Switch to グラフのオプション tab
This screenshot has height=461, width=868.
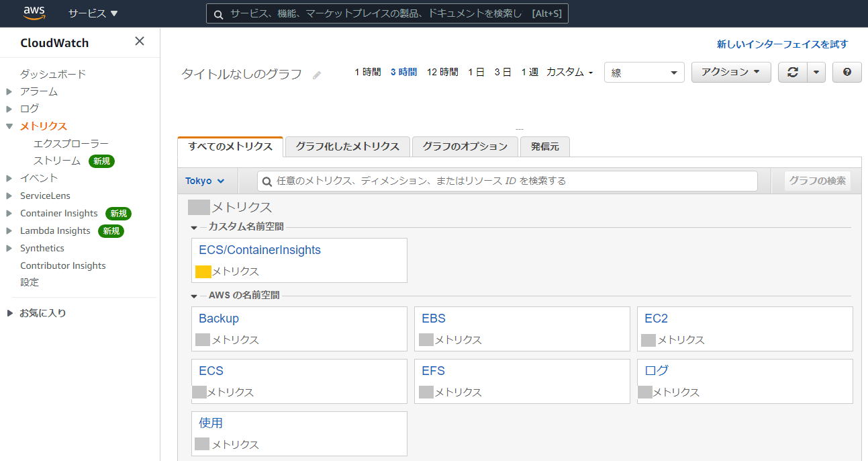(x=465, y=146)
